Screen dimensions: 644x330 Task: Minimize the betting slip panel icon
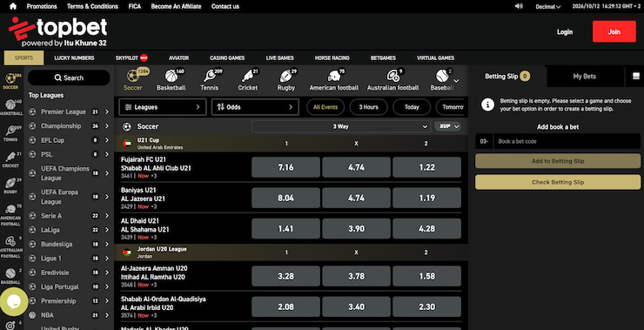pyautogui.click(x=636, y=76)
